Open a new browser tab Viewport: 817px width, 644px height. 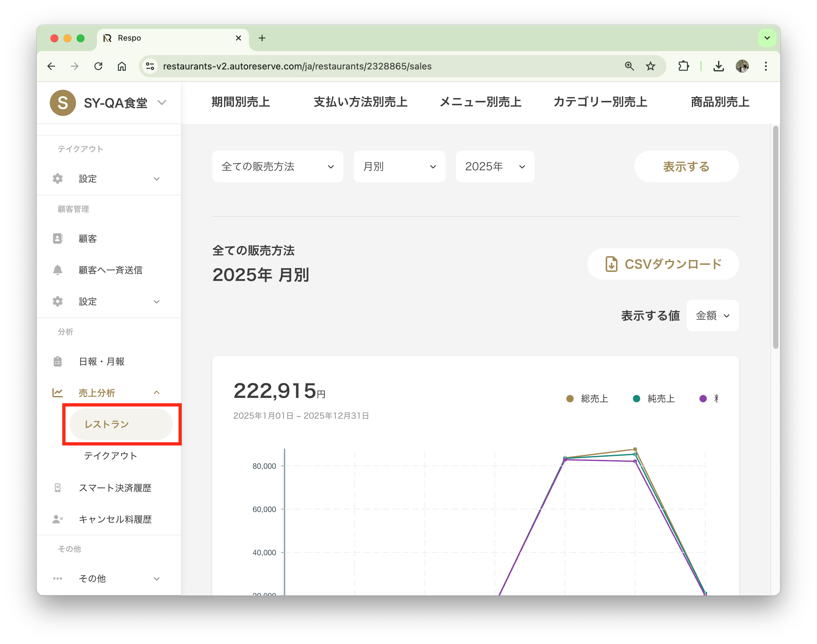[262, 38]
